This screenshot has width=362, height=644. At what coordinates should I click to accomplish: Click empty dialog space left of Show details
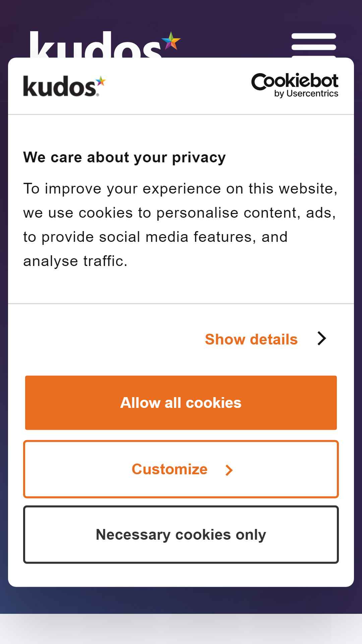point(107,339)
